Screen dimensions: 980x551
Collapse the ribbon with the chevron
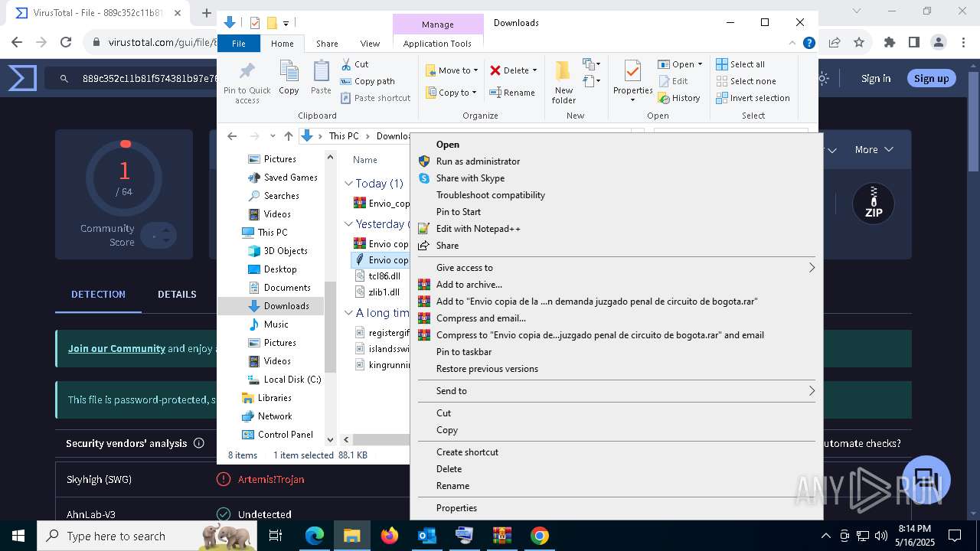[x=793, y=43]
